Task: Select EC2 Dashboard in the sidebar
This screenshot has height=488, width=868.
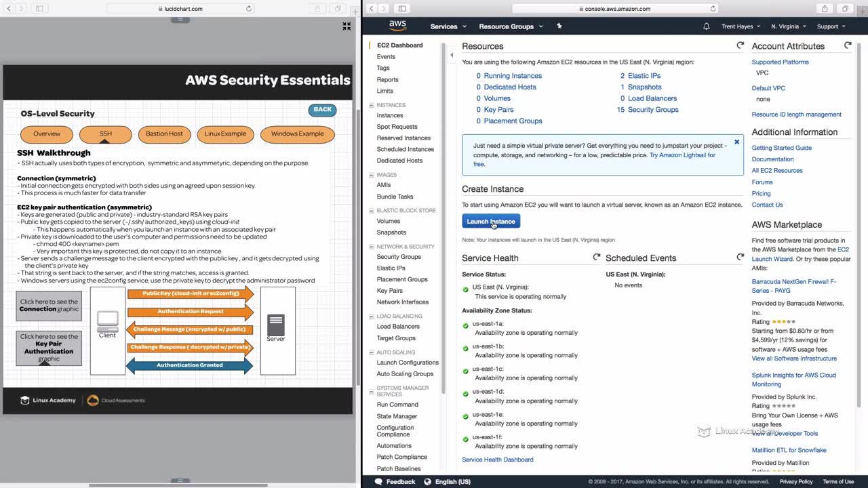Action: [x=399, y=45]
